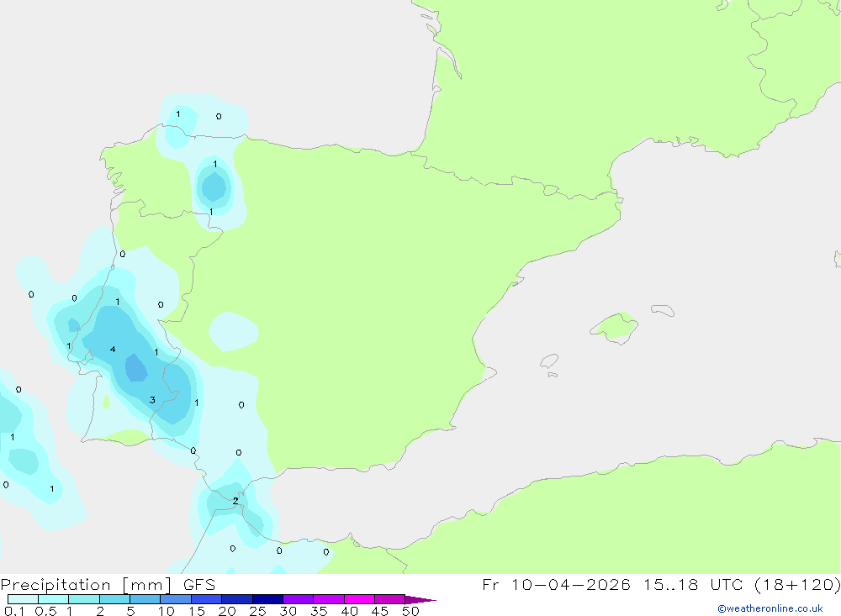Click the precipitation value '2' near Gibraltar

click(x=235, y=501)
